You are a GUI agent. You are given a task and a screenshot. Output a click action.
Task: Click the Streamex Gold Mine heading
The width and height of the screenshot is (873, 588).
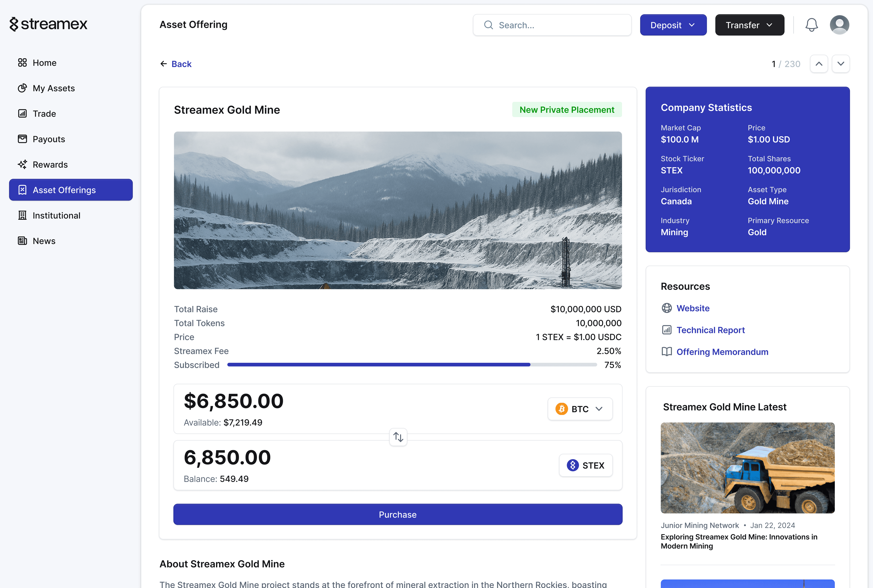point(227,110)
